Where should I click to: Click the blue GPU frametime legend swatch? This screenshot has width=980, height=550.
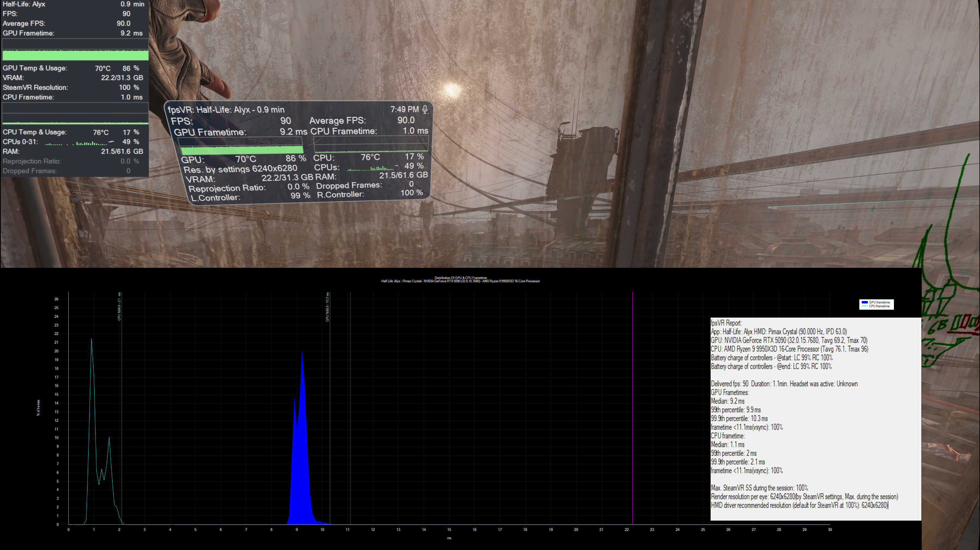click(864, 302)
